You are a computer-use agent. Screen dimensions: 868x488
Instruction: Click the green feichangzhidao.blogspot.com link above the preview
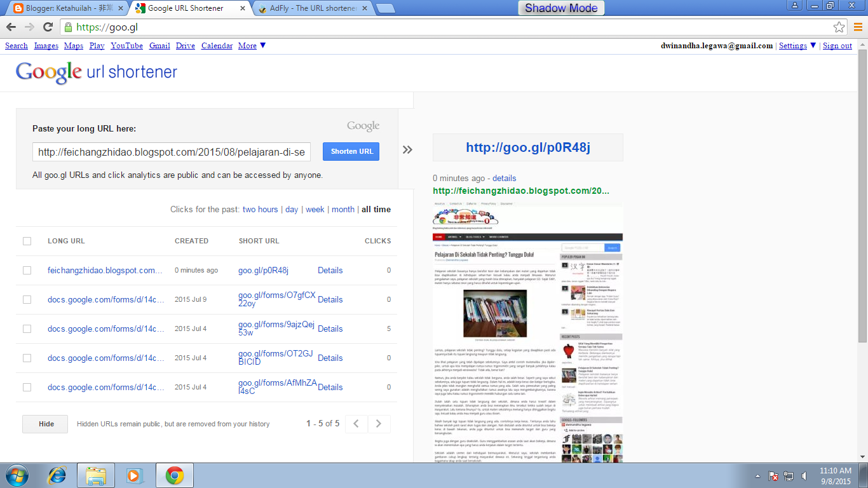[521, 191]
